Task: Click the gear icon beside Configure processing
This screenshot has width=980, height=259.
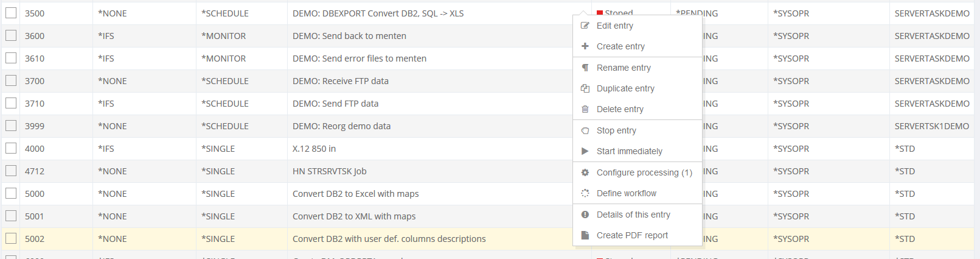Action: (585, 172)
